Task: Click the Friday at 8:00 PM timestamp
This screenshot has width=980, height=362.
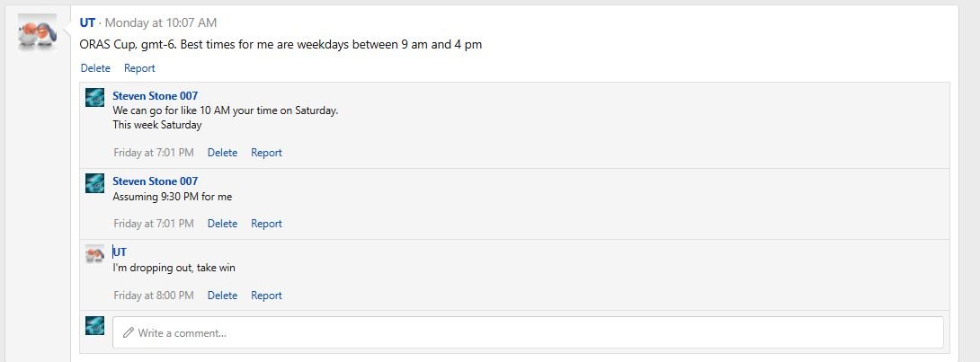Action: 154,296
